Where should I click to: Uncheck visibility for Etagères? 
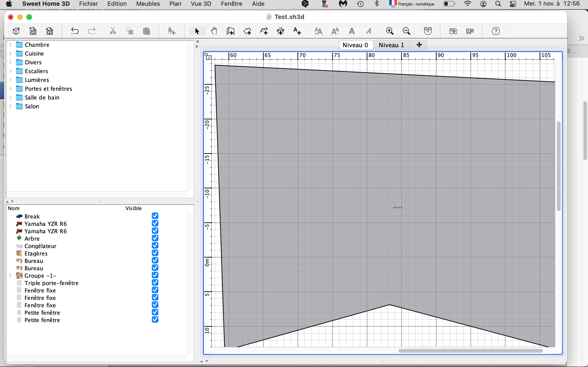pos(155,253)
